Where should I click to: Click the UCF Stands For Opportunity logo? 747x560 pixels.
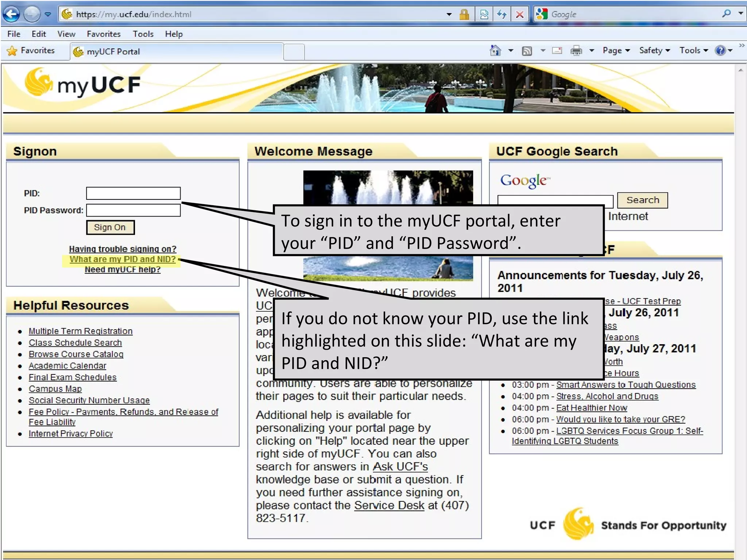(x=628, y=524)
